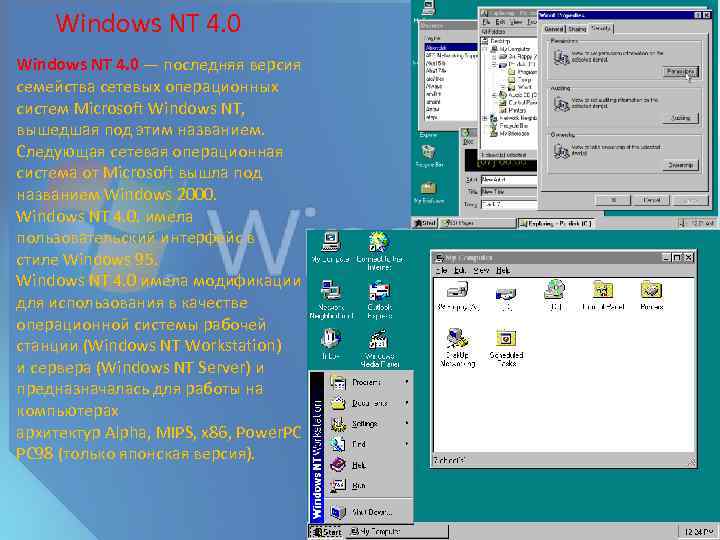Select the Winnt folder in Explorer tree
This screenshot has width=720, height=540.
pyautogui.click(x=519, y=87)
